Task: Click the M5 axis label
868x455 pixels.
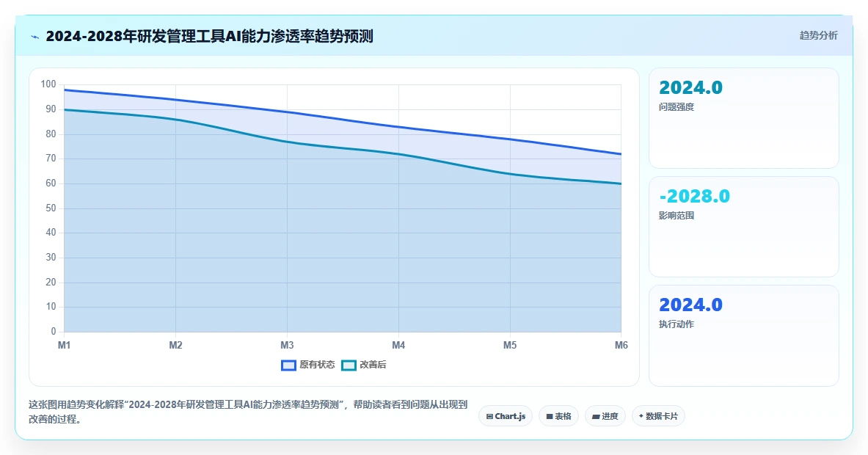Action: 510,346
